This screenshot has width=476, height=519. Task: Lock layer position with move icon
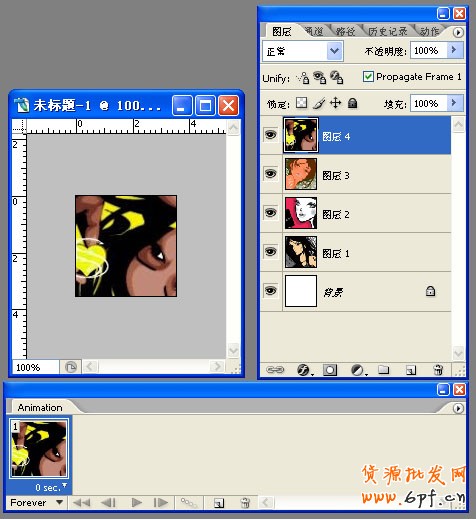[x=335, y=103]
